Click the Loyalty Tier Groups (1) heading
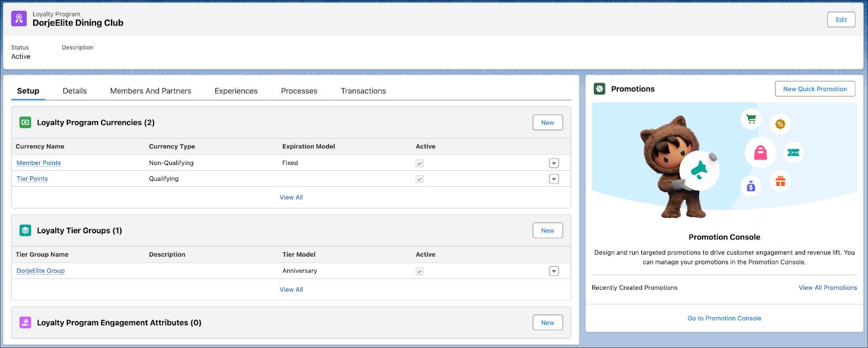The image size is (868, 348). click(x=79, y=231)
